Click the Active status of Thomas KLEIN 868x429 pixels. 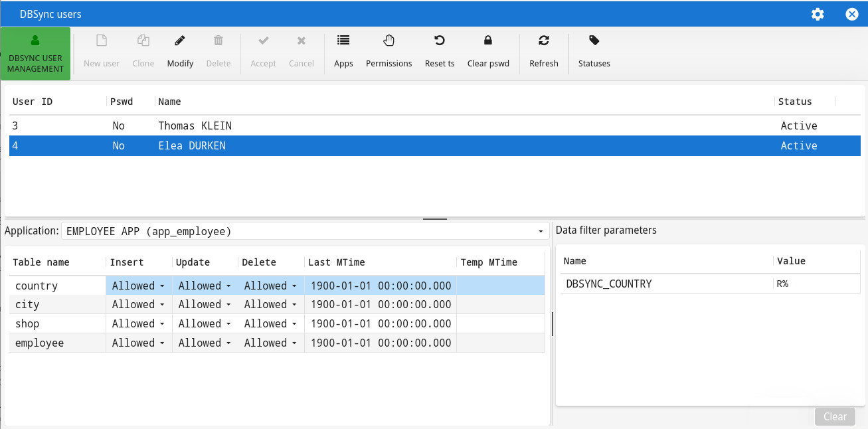(799, 126)
